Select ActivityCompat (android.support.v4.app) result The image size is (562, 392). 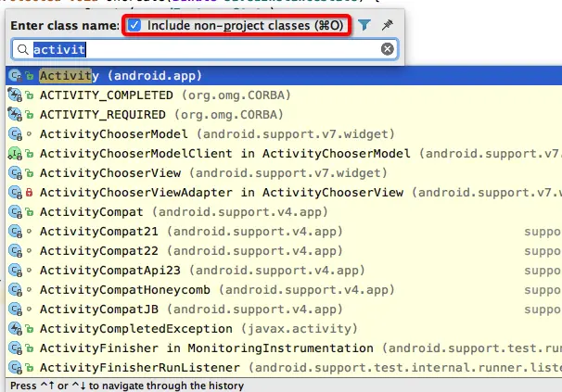coord(284,212)
